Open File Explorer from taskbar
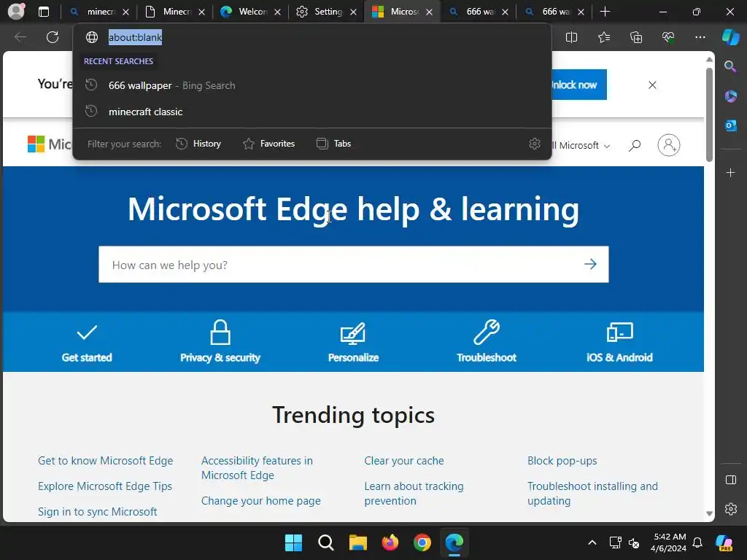Image resolution: width=747 pixels, height=560 pixels. [357, 542]
